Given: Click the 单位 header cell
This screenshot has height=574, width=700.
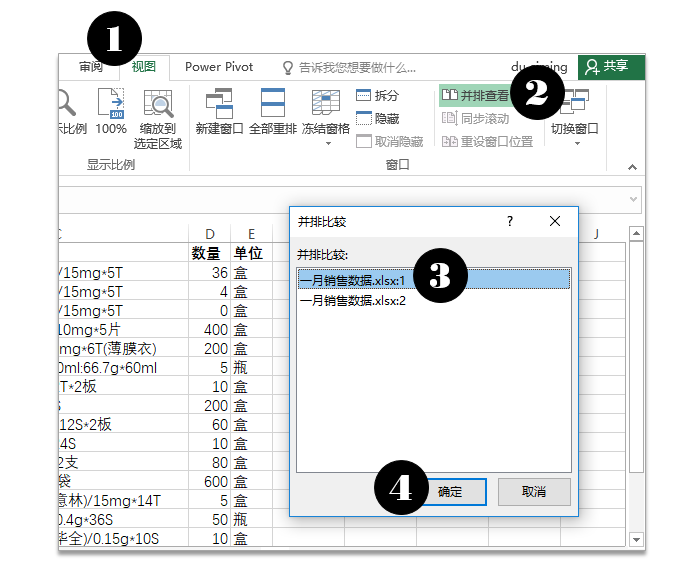Looking at the screenshot, I should (251, 253).
